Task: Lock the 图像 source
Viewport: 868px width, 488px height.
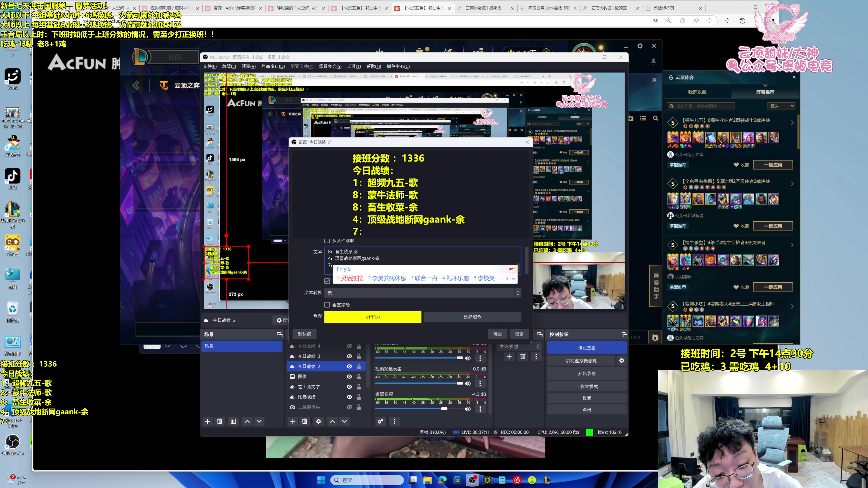Action: tap(359, 377)
